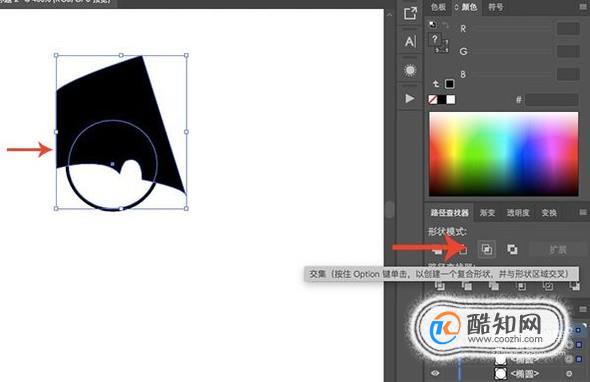Select the fill box with question mark
This screenshot has height=382, width=590.
(x=435, y=39)
